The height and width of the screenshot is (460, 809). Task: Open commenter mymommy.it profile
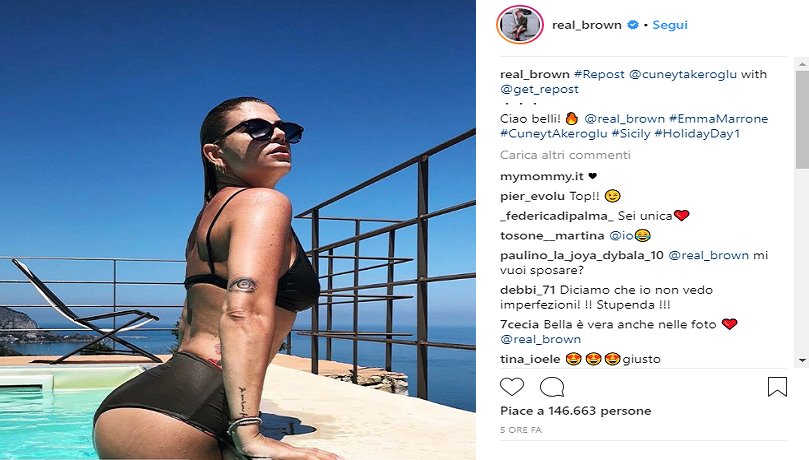click(541, 177)
